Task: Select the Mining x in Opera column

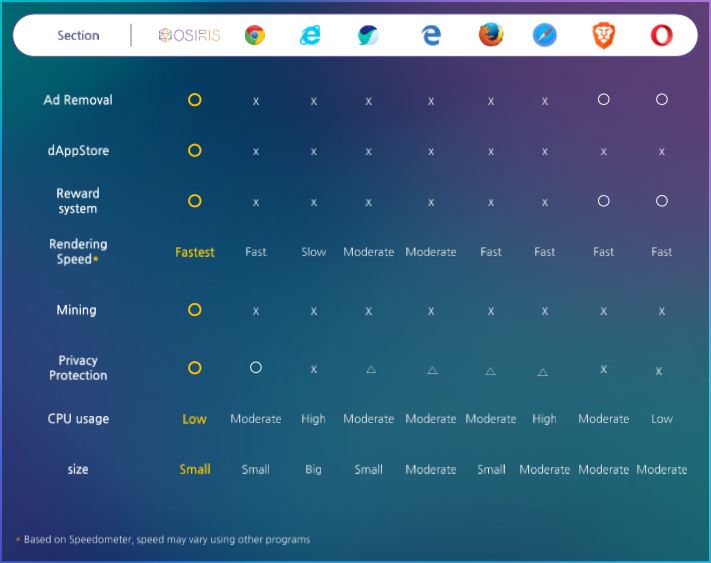Action: point(662,311)
